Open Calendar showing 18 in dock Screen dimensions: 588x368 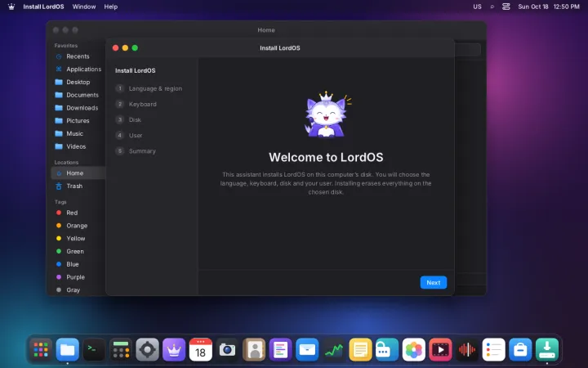coord(201,350)
